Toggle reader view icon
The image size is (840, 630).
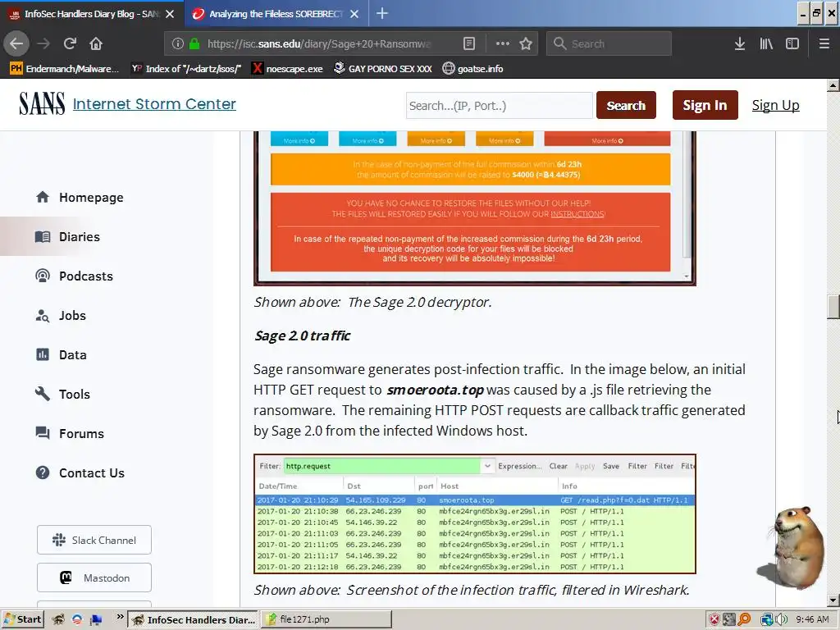(x=468, y=44)
